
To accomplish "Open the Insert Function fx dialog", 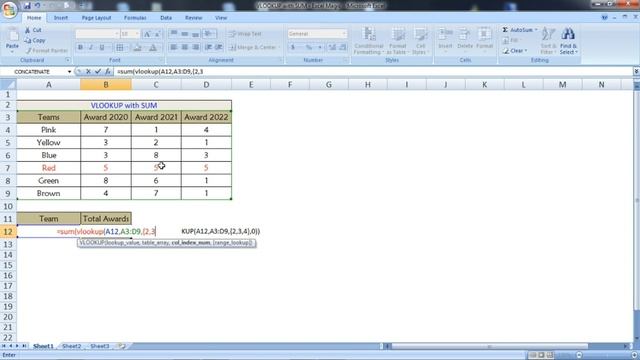I will coord(108,71).
